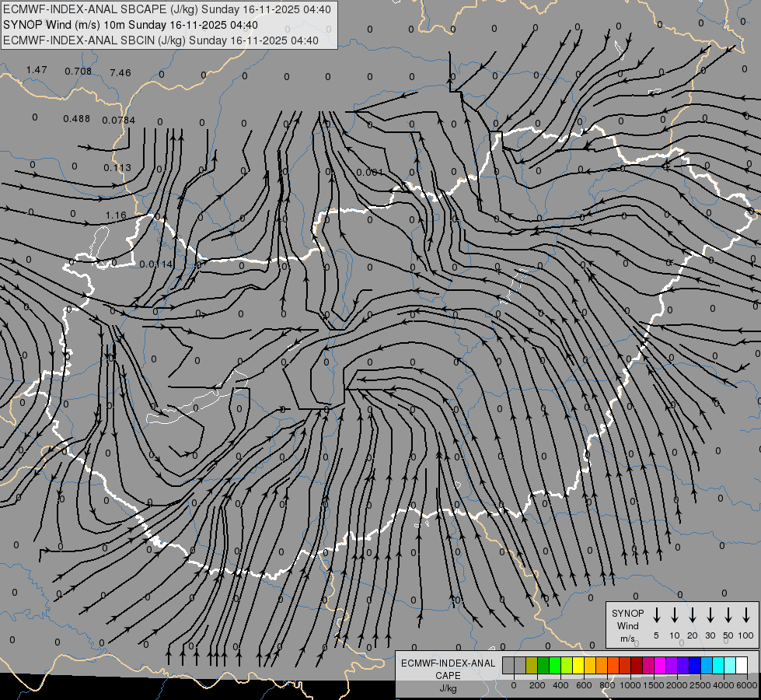Pick the bright green CAPE legend swatch
The height and width of the screenshot is (700, 761).
[x=555, y=666]
